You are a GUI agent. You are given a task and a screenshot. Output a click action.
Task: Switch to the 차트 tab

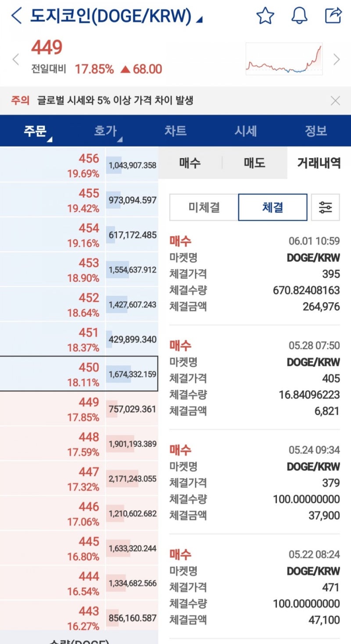pos(175,131)
